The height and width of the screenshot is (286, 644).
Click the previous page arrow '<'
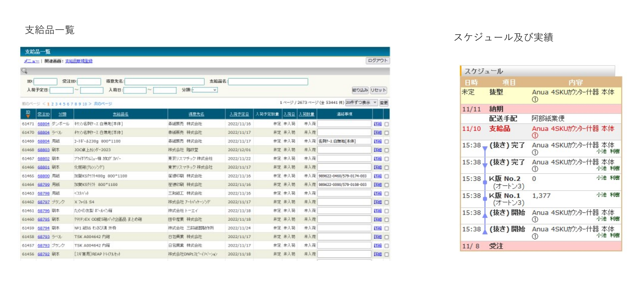tap(44, 104)
